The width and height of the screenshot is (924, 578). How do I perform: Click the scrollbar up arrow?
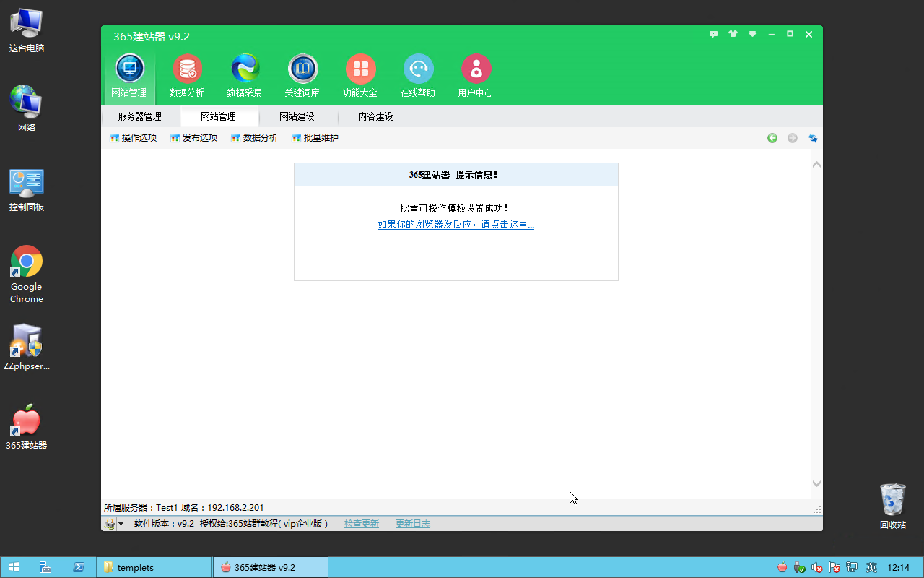tap(816, 165)
